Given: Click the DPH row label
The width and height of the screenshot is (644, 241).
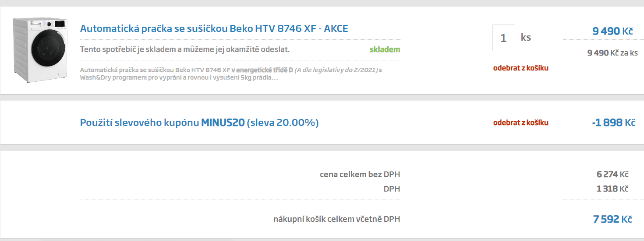Looking at the screenshot, I should 392,189.
